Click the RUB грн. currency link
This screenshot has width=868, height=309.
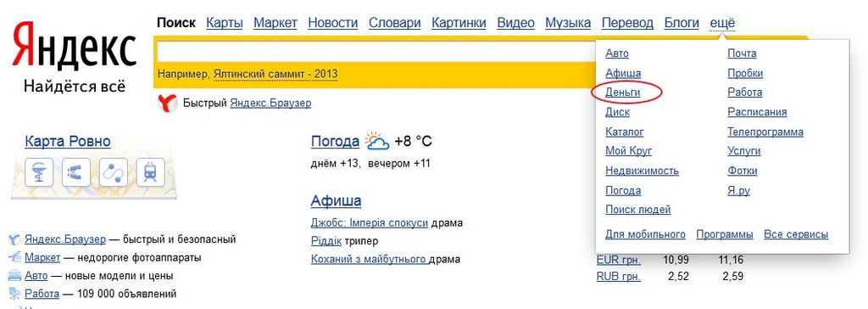coord(619,276)
